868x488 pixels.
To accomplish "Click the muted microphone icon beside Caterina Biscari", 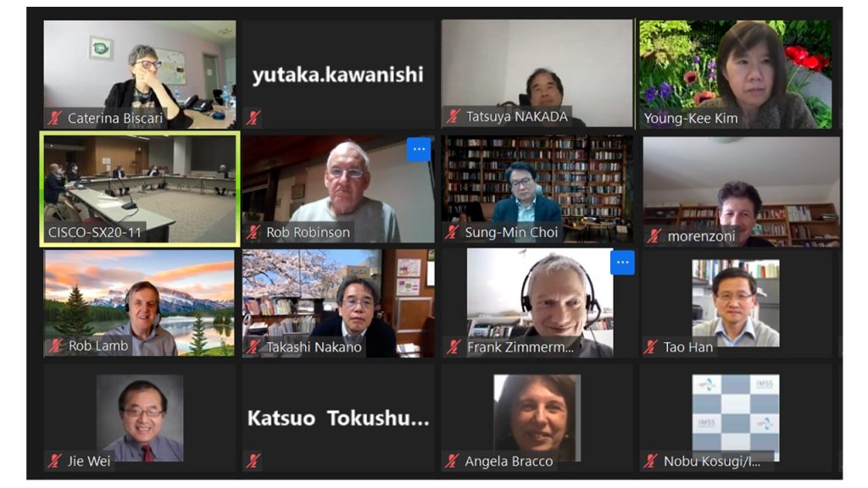I will click(x=54, y=118).
